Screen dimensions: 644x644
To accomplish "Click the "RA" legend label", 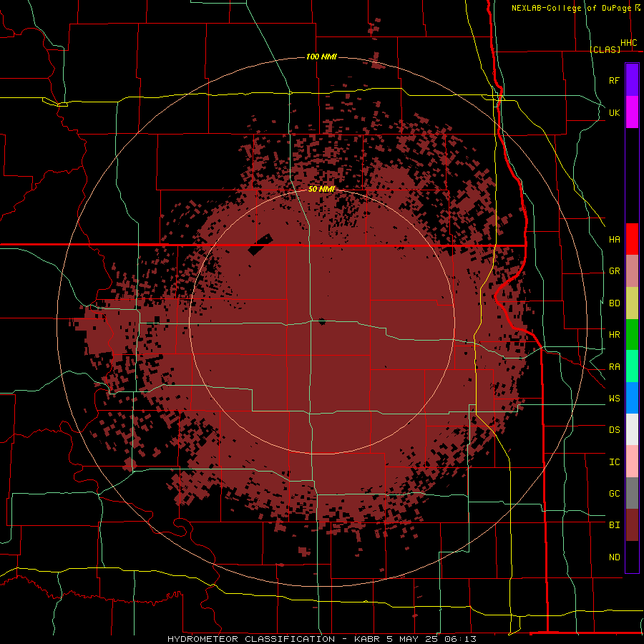I will [x=614, y=367].
